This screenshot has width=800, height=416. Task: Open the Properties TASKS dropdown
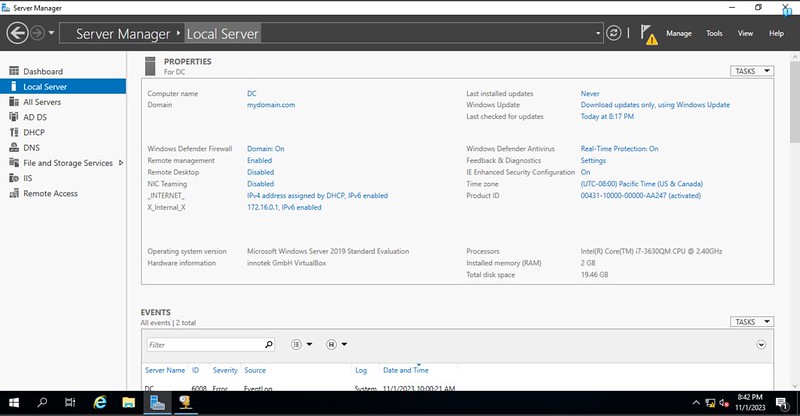(x=752, y=71)
